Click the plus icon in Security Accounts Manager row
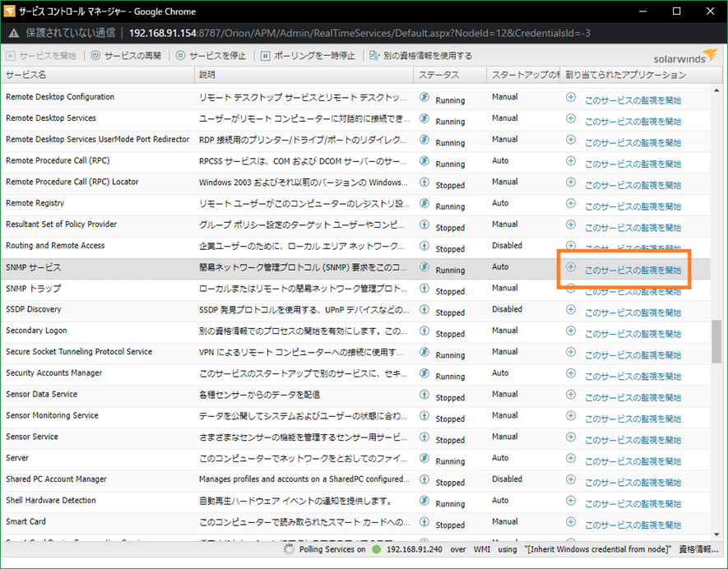728x569 pixels. (571, 373)
